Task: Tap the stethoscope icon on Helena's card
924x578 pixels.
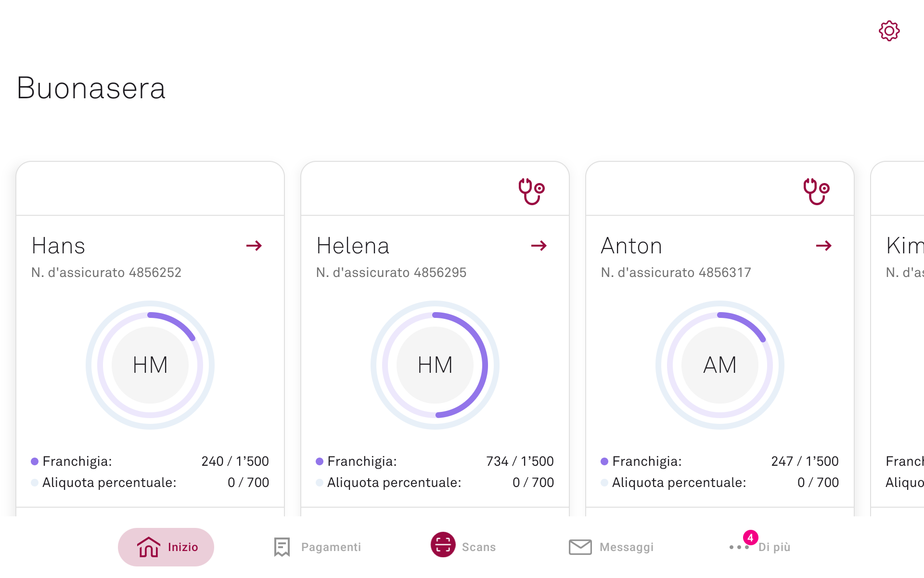Action: coord(531,191)
